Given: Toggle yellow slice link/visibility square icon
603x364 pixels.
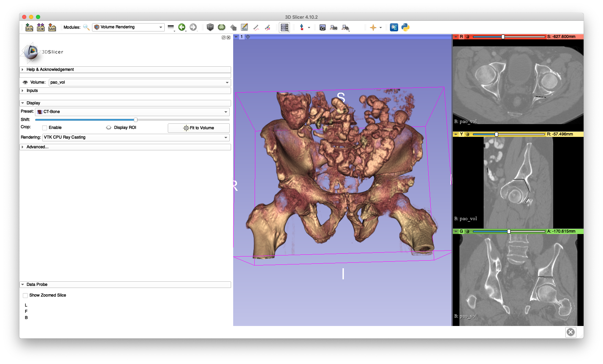Looking at the screenshot, I should tap(467, 134).
